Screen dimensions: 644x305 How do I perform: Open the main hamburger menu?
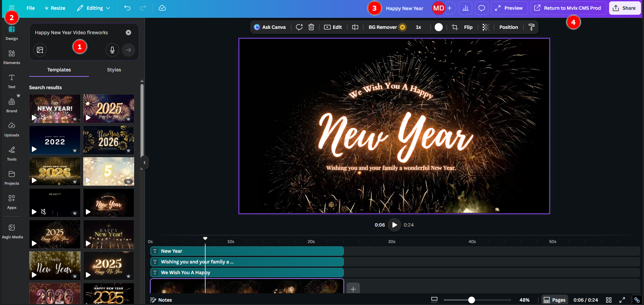[12, 7]
